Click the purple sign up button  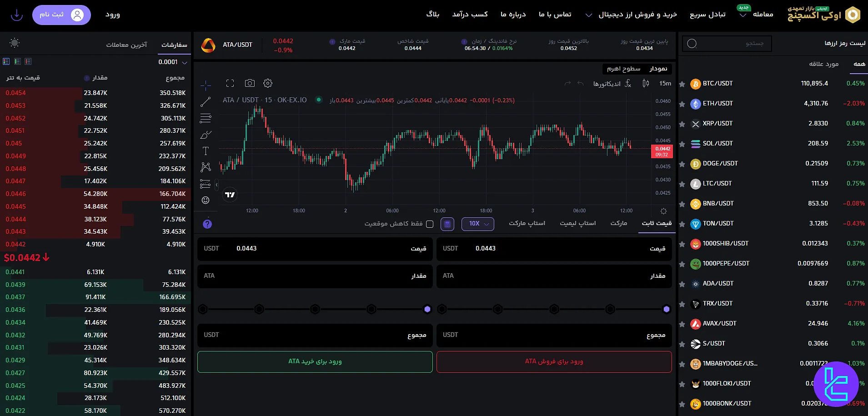point(61,15)
